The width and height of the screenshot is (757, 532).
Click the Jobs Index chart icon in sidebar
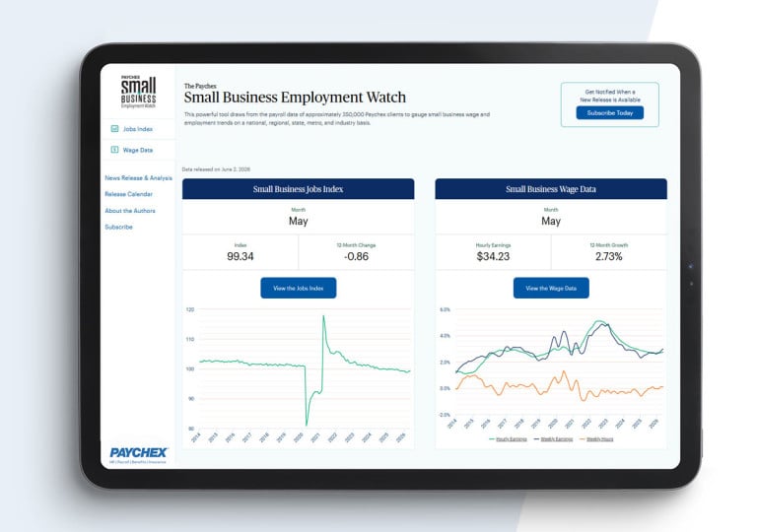(x=115, y=129)
